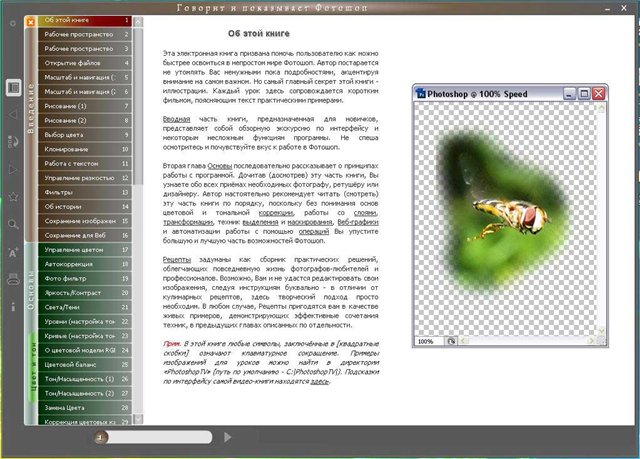Go to next page with right triangle icon

tap(13, 169)
